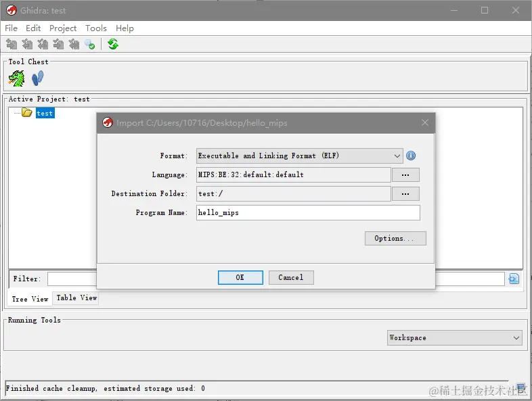Minimize the Ghidra main window
Screen dimensions: 532x401
point(454,11)
